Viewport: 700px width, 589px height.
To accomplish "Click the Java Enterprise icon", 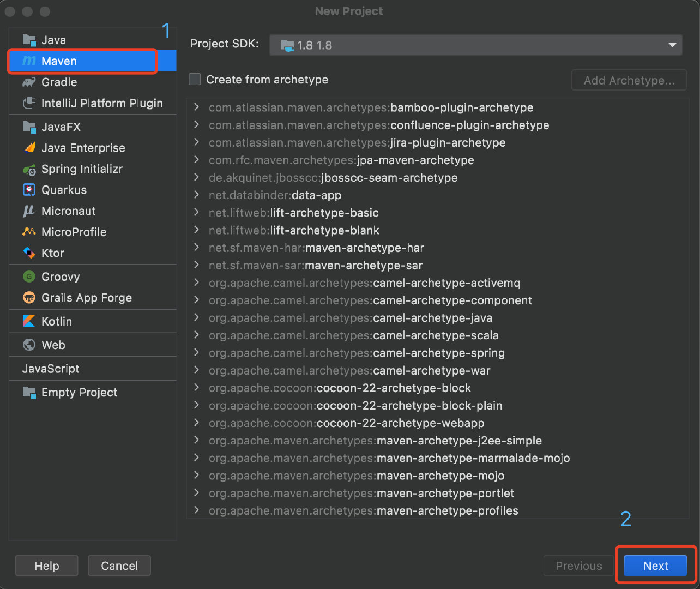I will [29, 148].
